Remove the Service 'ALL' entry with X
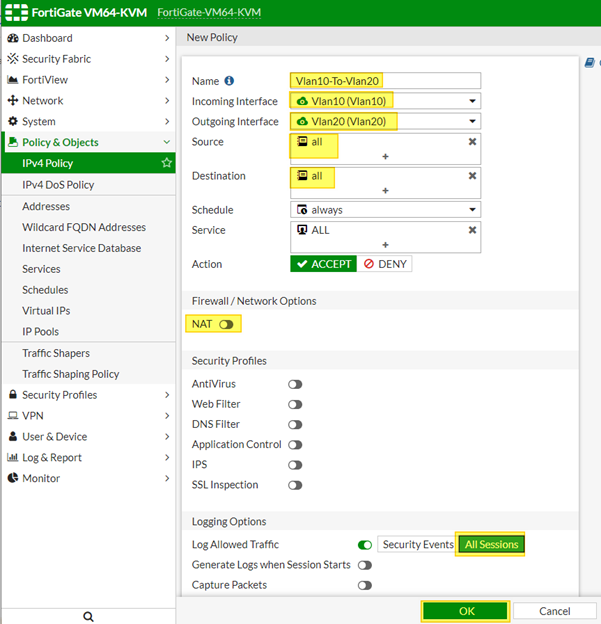 [472, 230]
